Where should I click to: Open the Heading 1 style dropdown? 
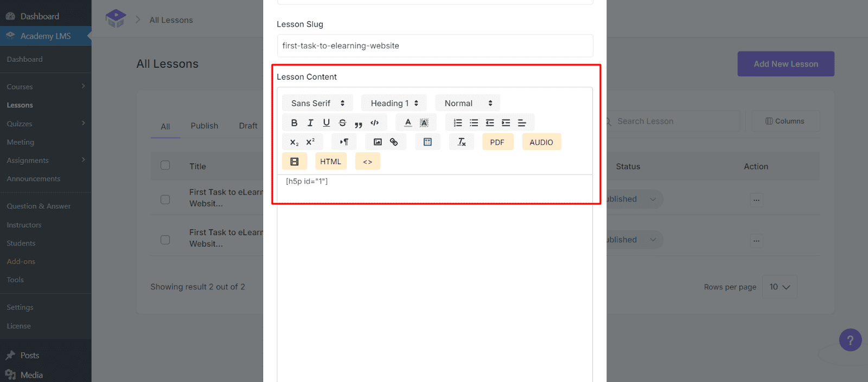[x=394, y=103]
